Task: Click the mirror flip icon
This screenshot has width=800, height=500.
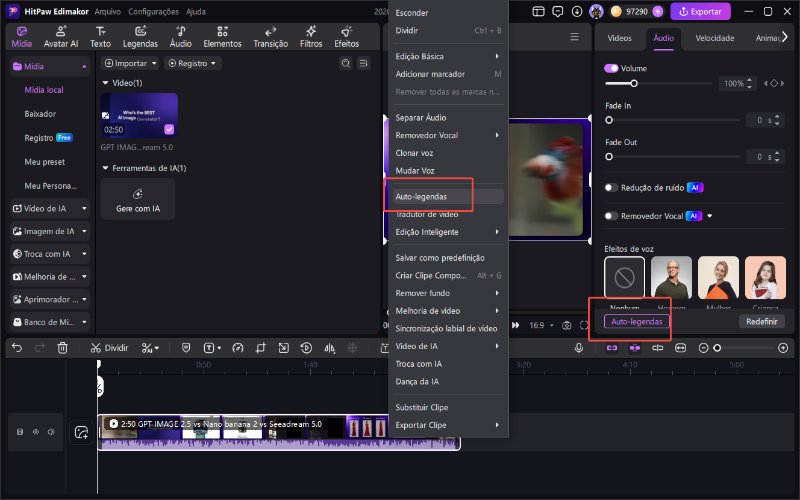Action: pyautogui.click(x=330, y=348)
